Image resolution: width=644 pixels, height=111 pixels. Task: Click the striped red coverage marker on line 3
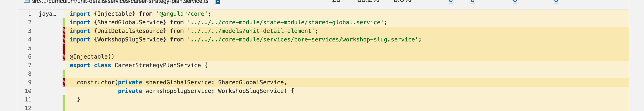[64, 31]
